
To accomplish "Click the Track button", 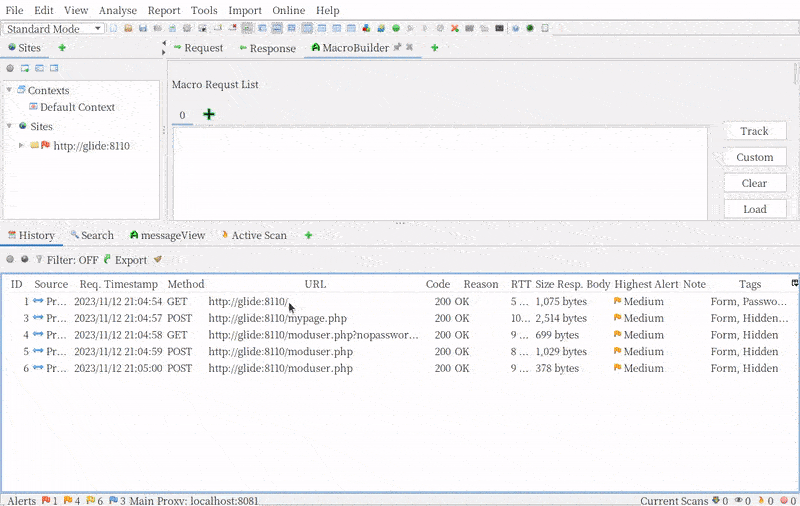I will click(755, 131).
